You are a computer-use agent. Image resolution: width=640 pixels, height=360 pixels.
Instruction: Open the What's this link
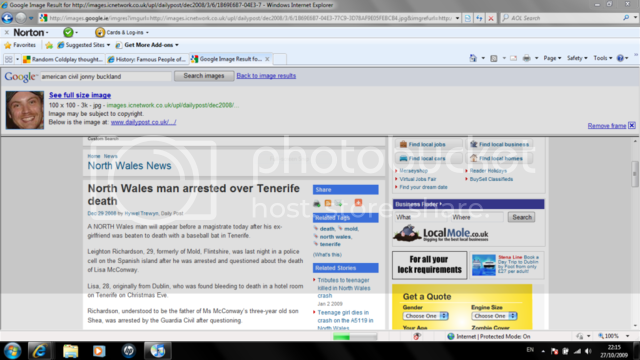click(327, 255)
